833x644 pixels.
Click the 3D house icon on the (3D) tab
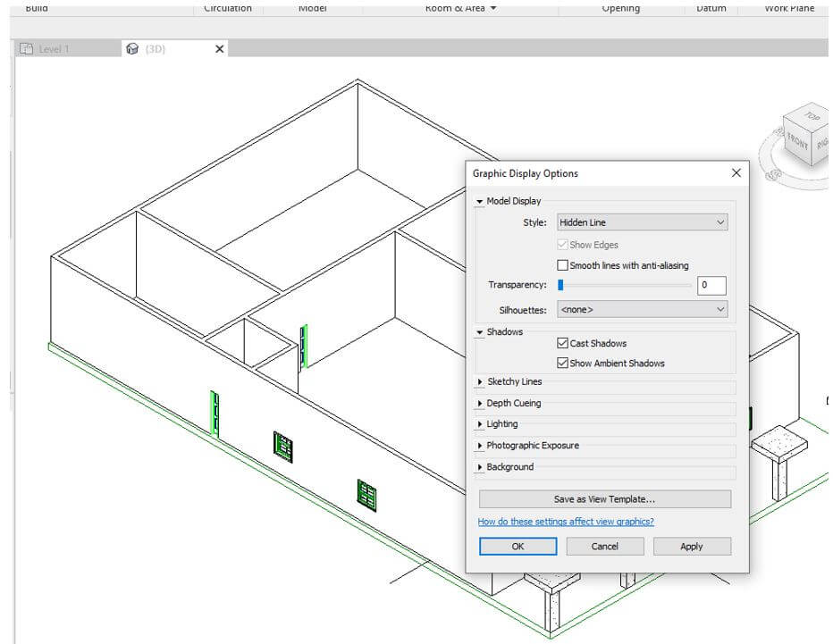[133, 49]
